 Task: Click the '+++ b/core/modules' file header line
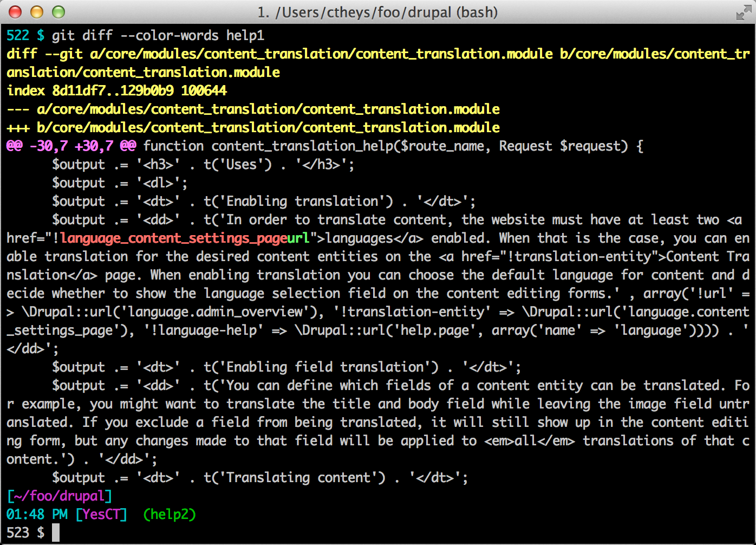pyautogui.click(x=253, y=128)
